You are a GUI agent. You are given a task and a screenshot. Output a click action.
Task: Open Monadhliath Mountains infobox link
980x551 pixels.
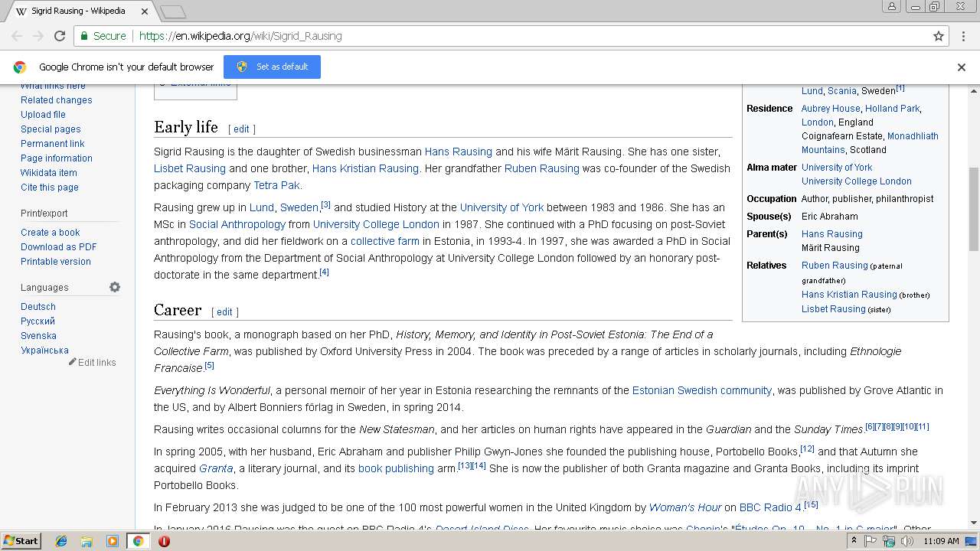point(870,143)
